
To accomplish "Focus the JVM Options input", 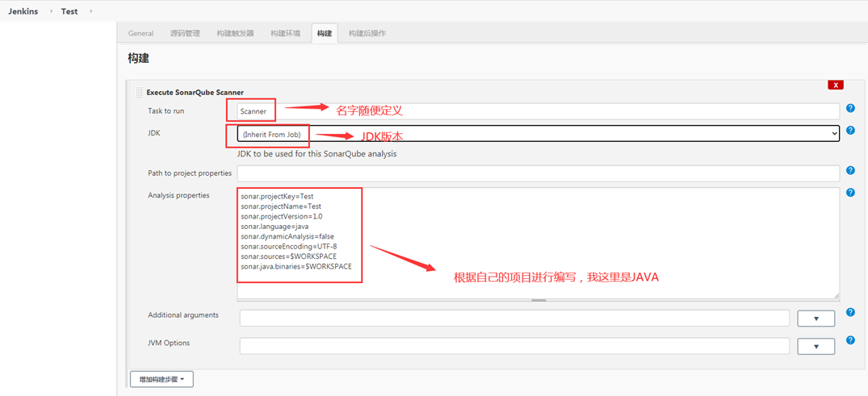I will pos(515,346).
